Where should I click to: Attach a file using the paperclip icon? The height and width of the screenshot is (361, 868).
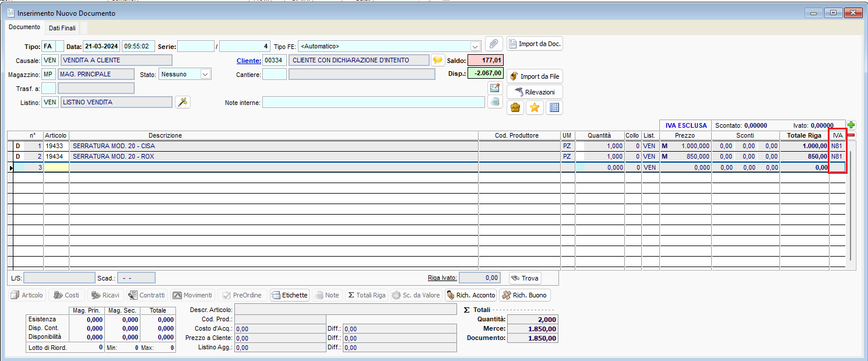pos(493,43)
